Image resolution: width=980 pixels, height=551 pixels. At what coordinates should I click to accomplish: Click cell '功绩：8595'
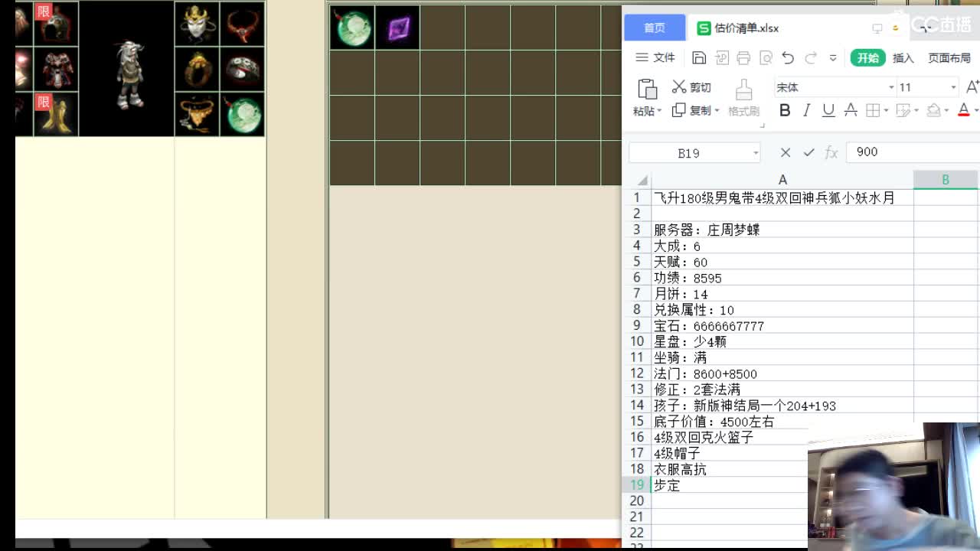click(x=782, y=278)
